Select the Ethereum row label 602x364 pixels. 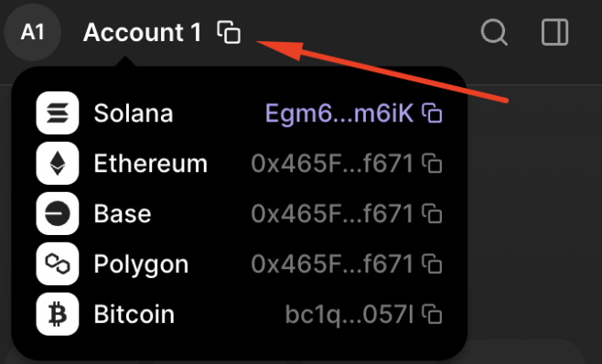pos(150,164)
